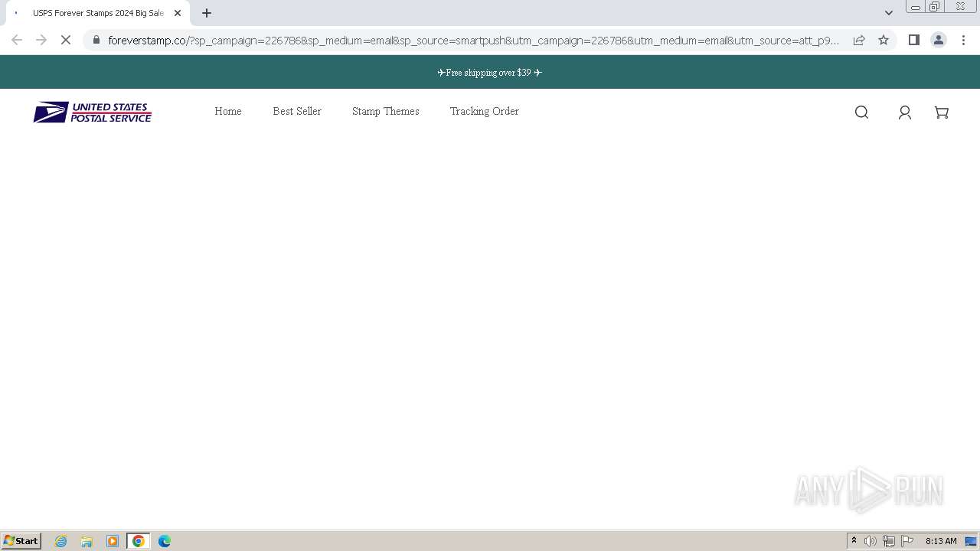Stop loading the page
Viewport: 980px width, 551px height.
[66, 40]
